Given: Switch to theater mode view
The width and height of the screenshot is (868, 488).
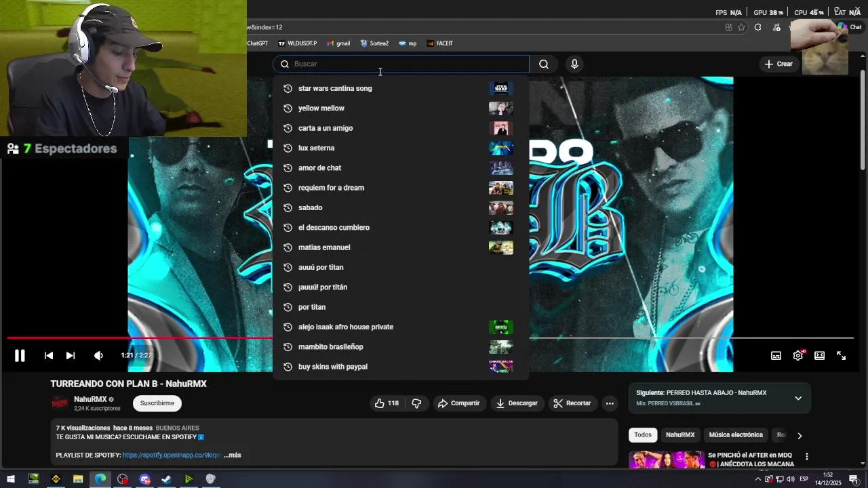Looking at the screenshot, I should tap(819, 355).
